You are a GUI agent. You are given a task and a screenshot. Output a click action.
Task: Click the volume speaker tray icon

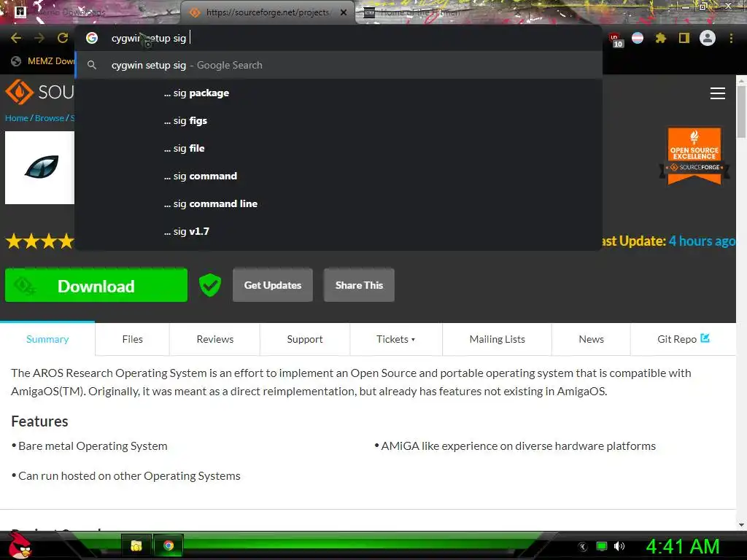tap(619, 546)
